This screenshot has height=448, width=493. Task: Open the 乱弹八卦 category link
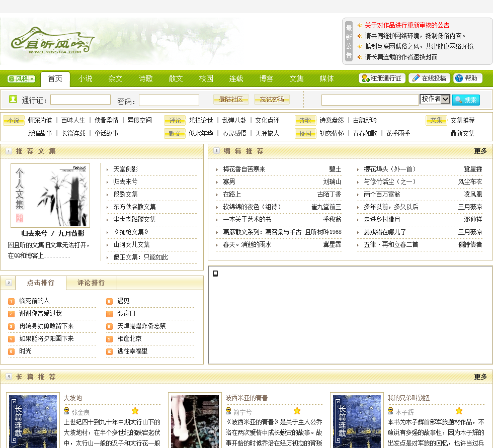point(234,120)
